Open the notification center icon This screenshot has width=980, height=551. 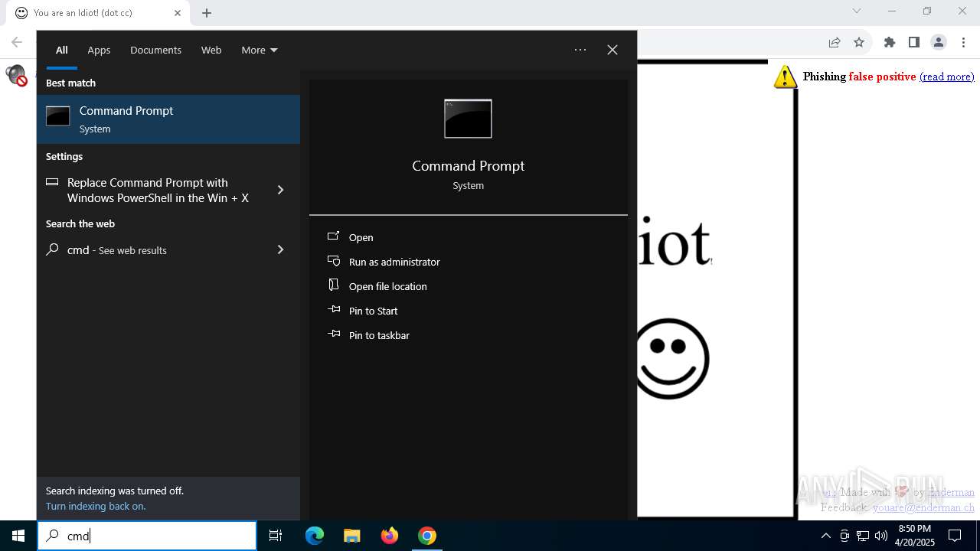955,536
